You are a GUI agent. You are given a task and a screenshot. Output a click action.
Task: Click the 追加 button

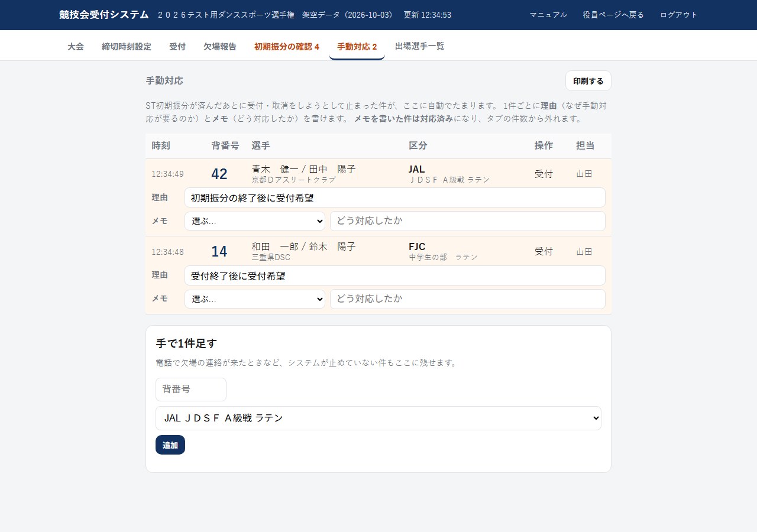point(170,445)
